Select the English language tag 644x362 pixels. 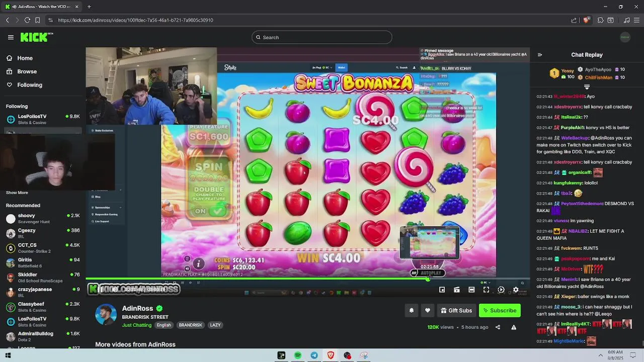164,325
